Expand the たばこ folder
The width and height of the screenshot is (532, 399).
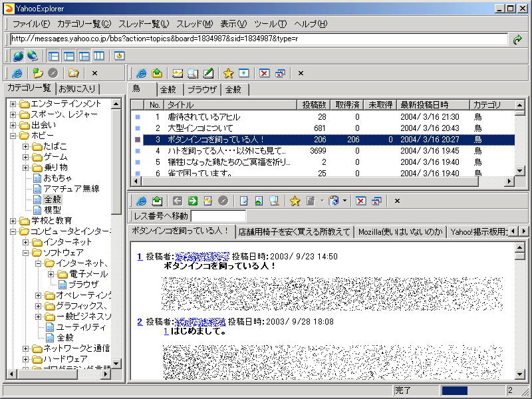25,146
